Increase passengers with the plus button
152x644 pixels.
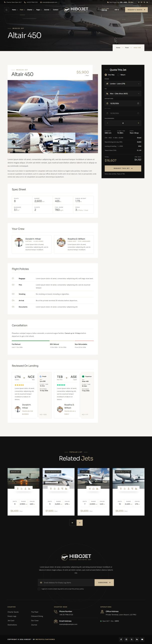pos(138,123)
